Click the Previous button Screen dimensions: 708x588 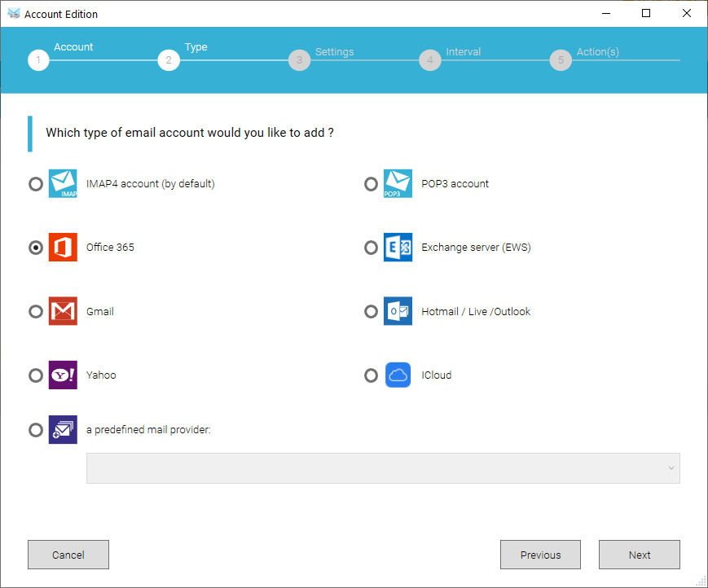click(540, 555)
